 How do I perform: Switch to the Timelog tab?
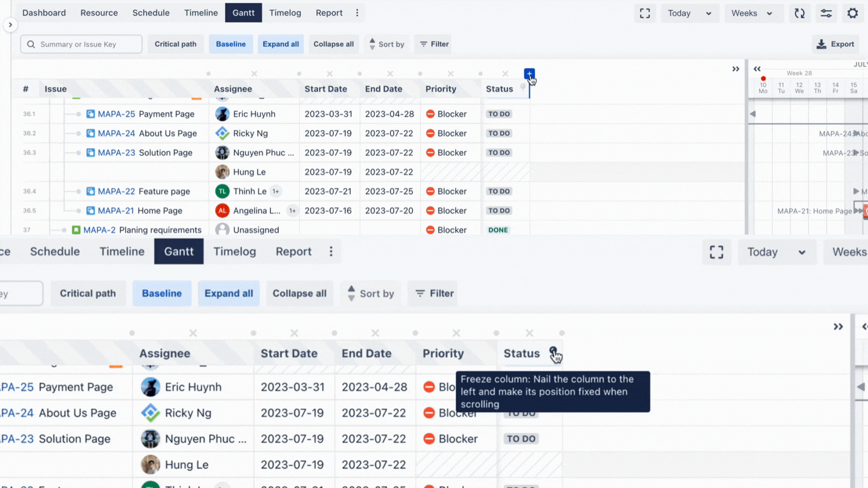click(285, 13)
